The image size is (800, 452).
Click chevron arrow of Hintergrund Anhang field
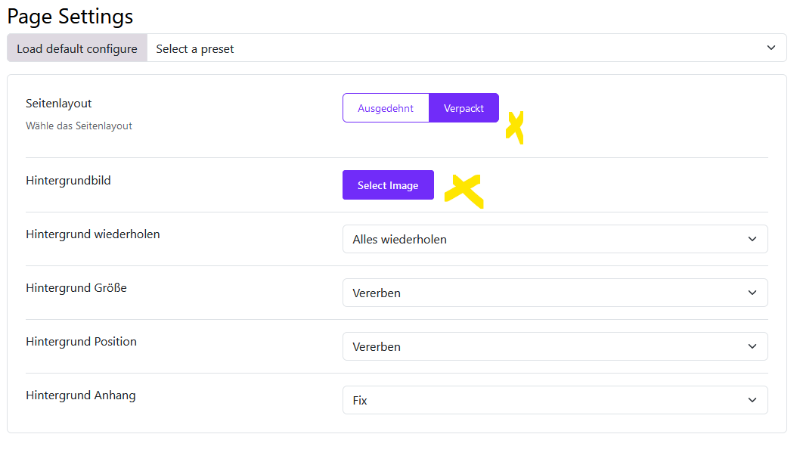[x=752, y=400]
